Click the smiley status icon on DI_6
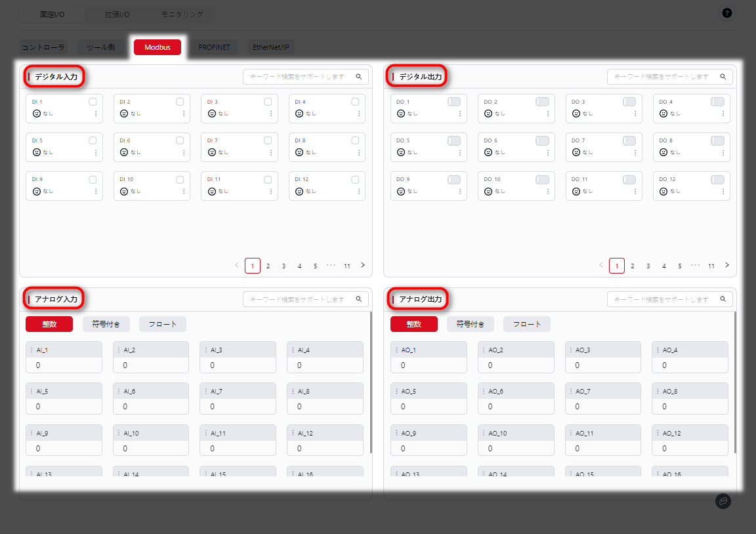The width and height of the screenshot is (756, 534). pos(124,152)
